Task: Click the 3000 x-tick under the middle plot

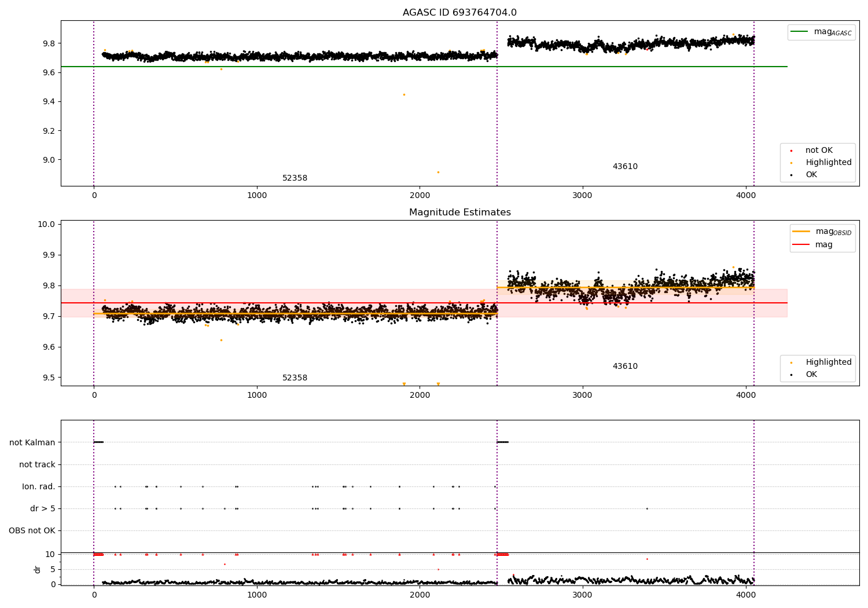Action: (583, 395)
